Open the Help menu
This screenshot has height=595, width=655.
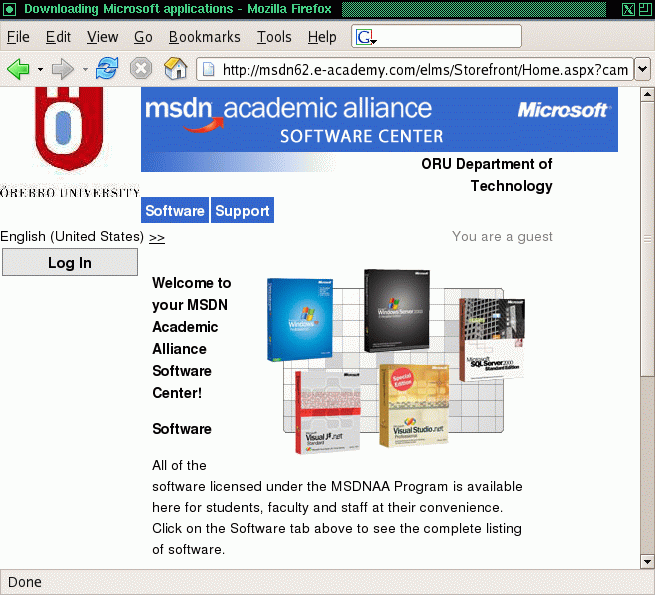coord(322,37)
